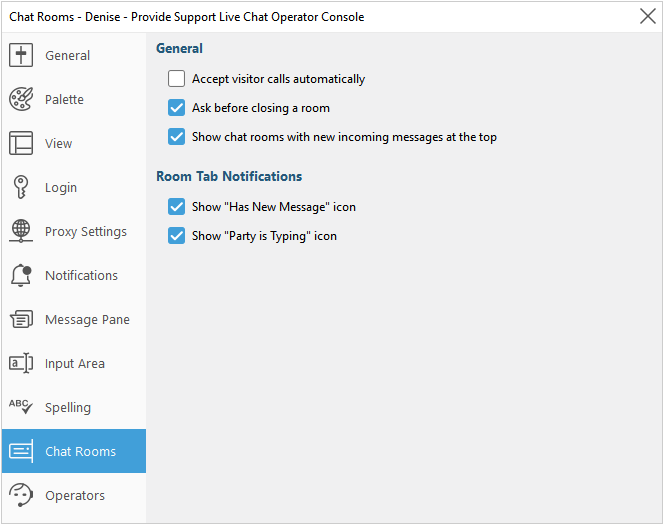
Task: Click the Message Pane icon
Action: 21,319
